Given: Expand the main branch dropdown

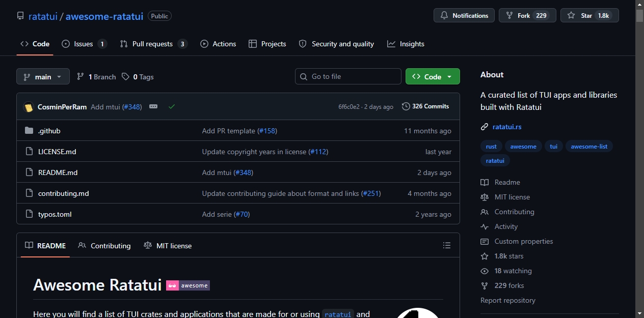Looking at the screenshot, I should coord(43,76).
